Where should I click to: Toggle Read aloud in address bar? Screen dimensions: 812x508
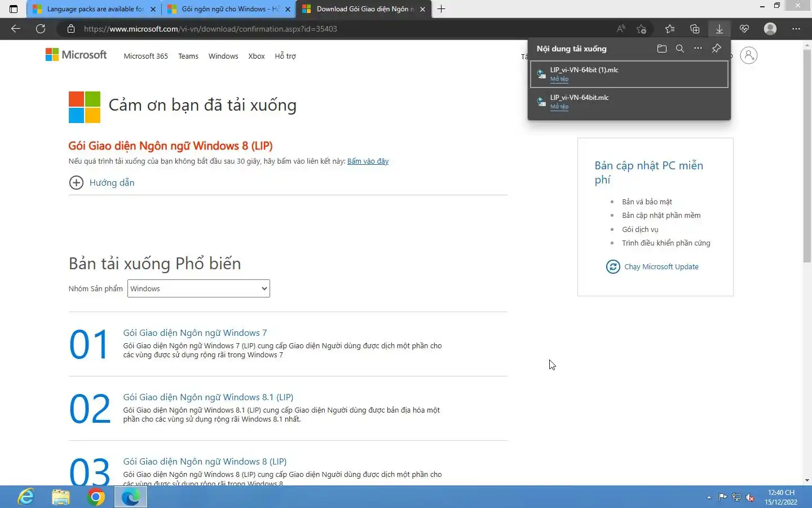621,29
